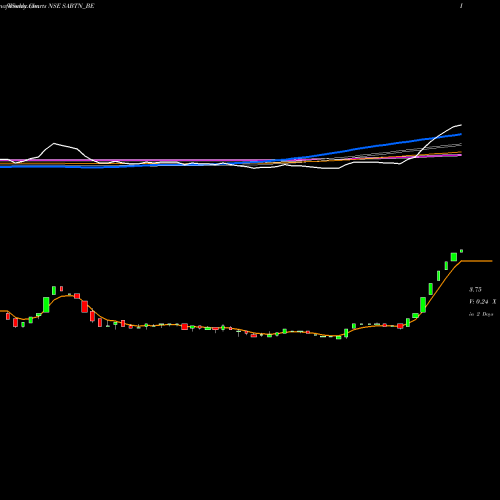Image resolution: width=500 pixels, height=500 pixels.
Task: Click the topmost small green candle
Action: pos(461,251)
